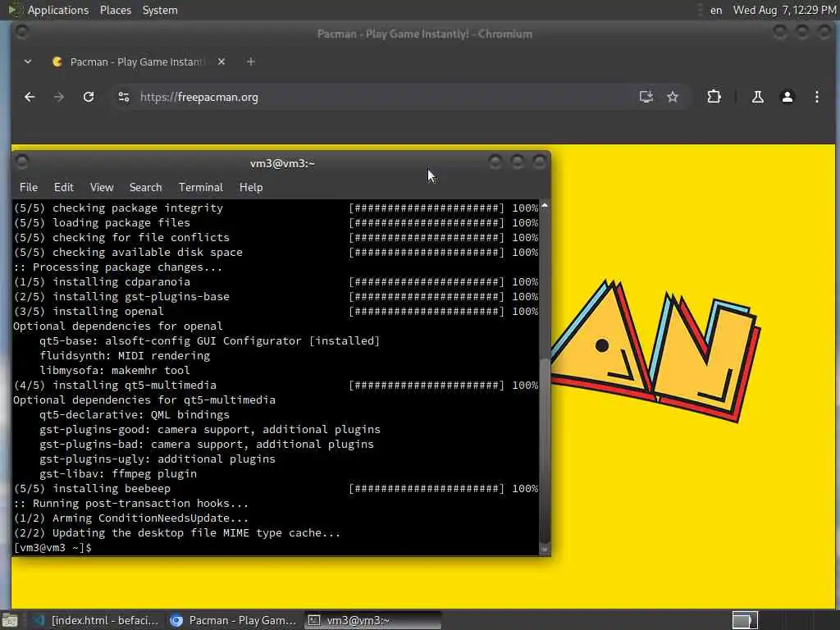The height and width of the screenshot is (630, 840).
Task: Open the terminal Edit menu
Action: click(x=64, y=187)
